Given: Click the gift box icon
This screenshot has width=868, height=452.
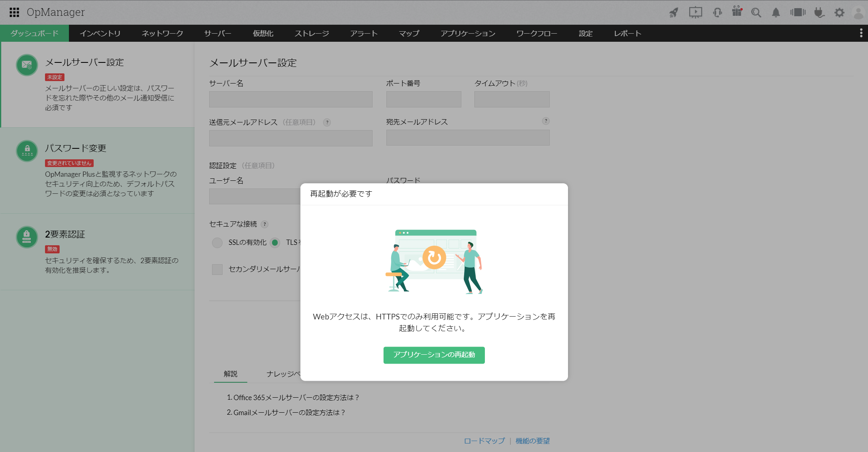Looking at the screenshot, I should click(737, 12).
